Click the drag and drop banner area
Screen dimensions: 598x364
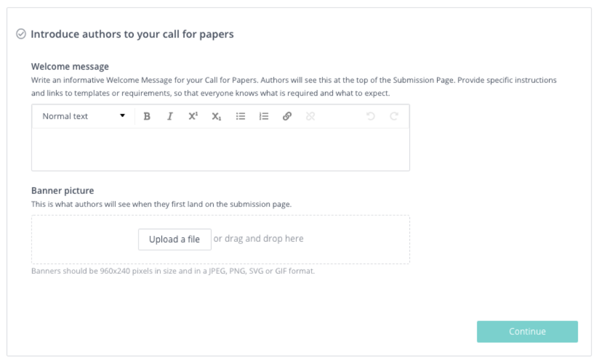220,240
